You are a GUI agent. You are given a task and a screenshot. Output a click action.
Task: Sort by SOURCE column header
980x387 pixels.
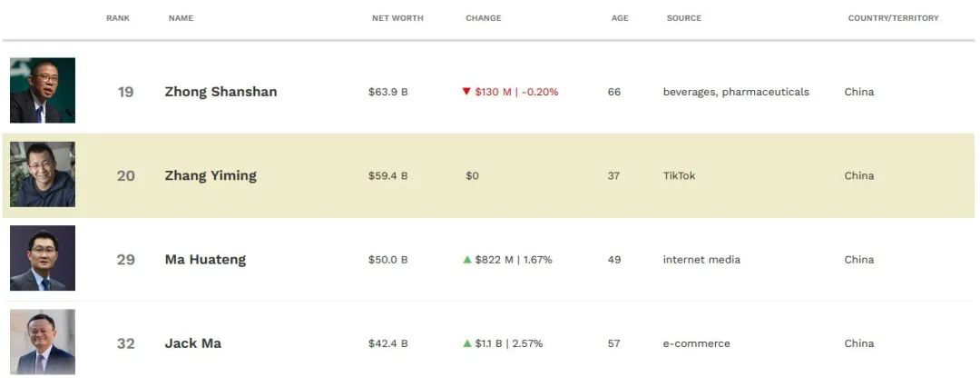[684, 18]
